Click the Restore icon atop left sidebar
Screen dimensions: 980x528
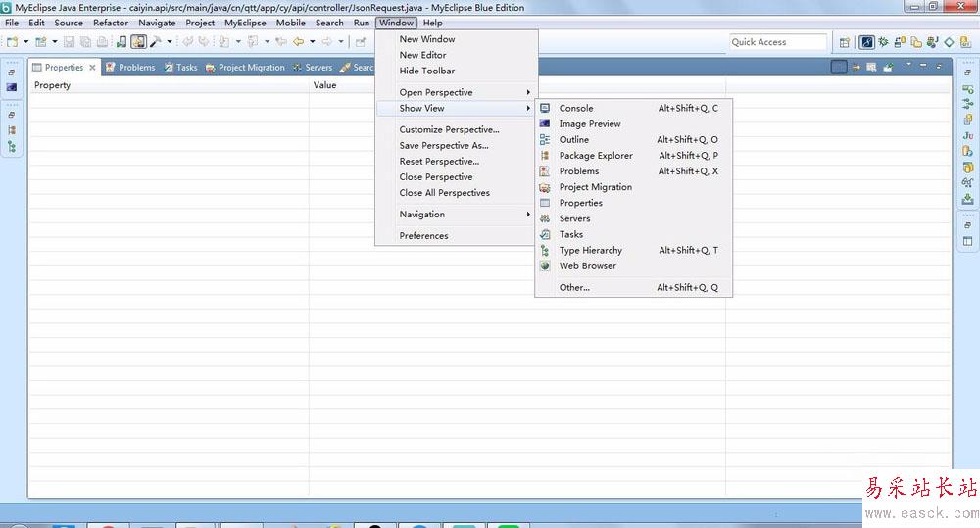[11, 72]
